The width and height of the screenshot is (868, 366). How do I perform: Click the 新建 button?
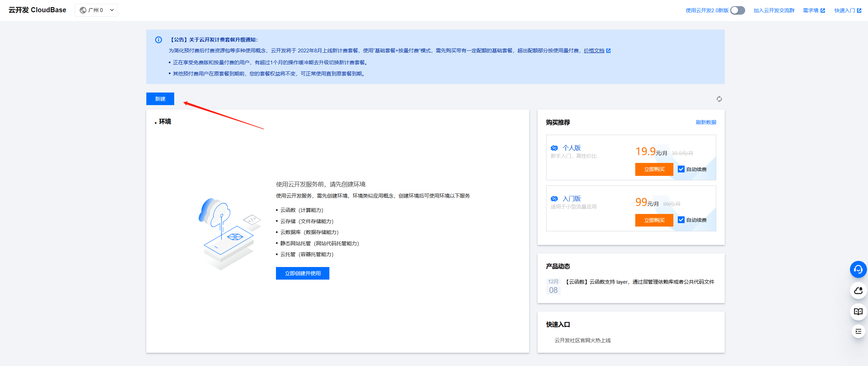click(x=160, y=99)
